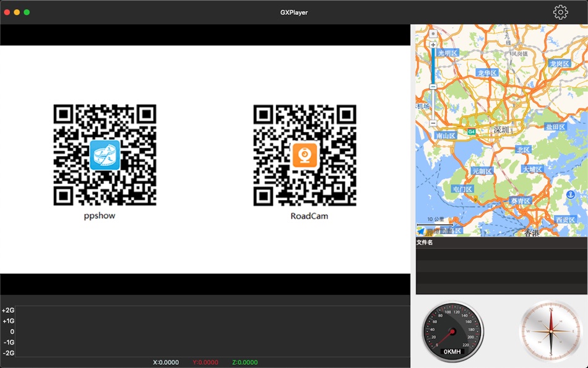Click the speedometer gauge
The image size is (588, 368).
pos(452,331)
